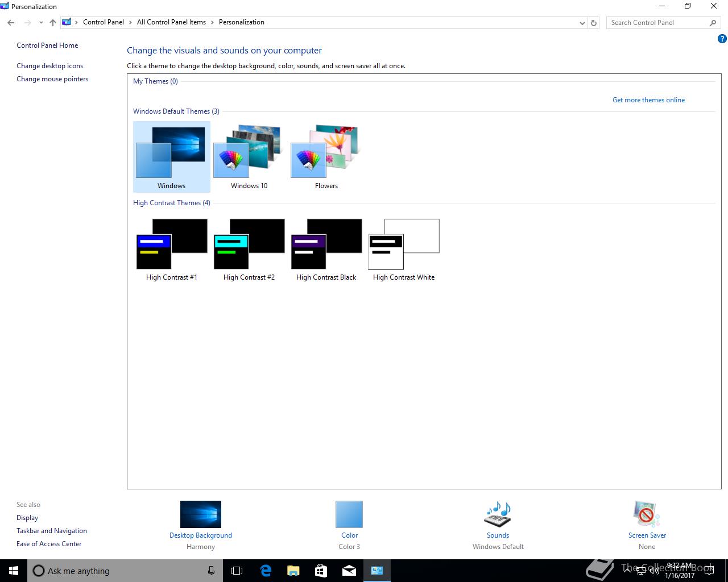728x582 pixels.
Task: Click the Color label link
Action: point(349,535)
